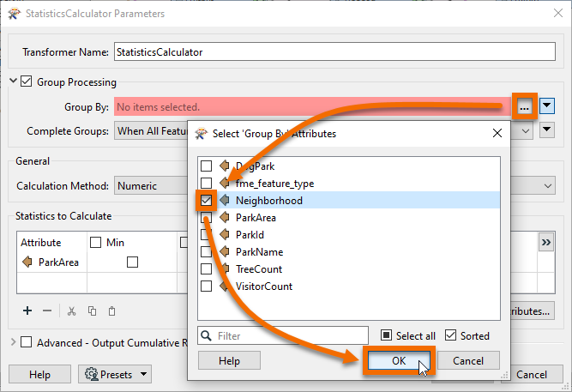The height and width of the screenshot is (392, 572).
Task: Open the Presets gear menu
Action: [x=114, y=374]
